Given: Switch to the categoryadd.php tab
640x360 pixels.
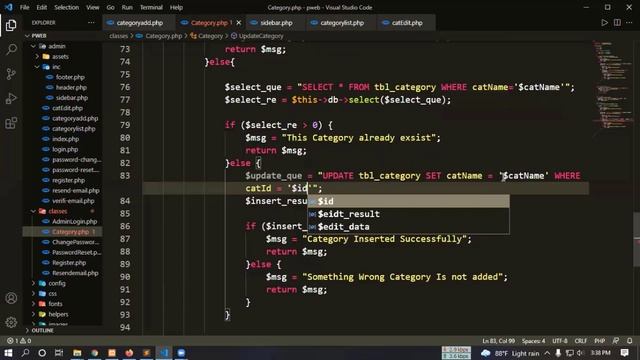Looking at the screenshot, I should [139, 23].
